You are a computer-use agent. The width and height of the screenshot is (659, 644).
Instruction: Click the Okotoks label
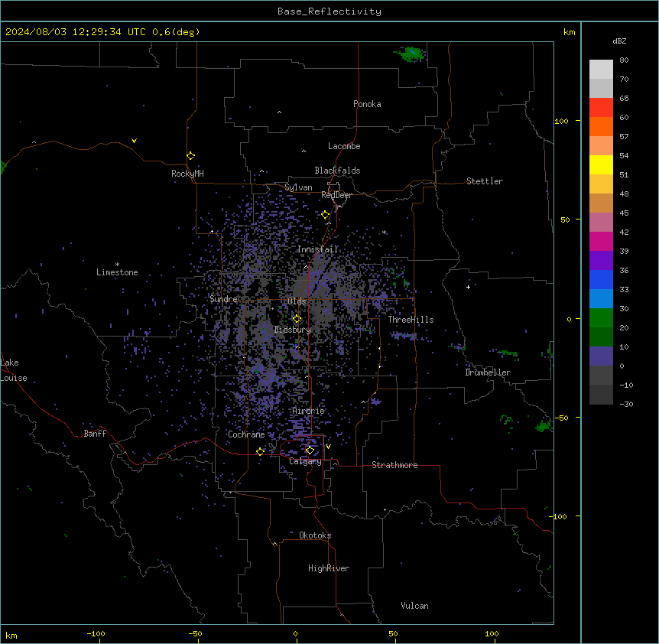pyautogui.click(x=315, y=535)
